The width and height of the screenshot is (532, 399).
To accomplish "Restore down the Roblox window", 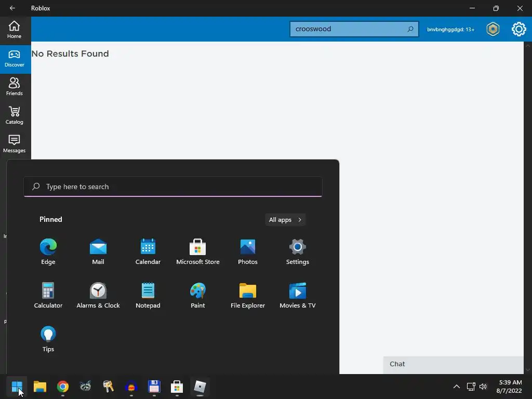I will click(496, 8).
